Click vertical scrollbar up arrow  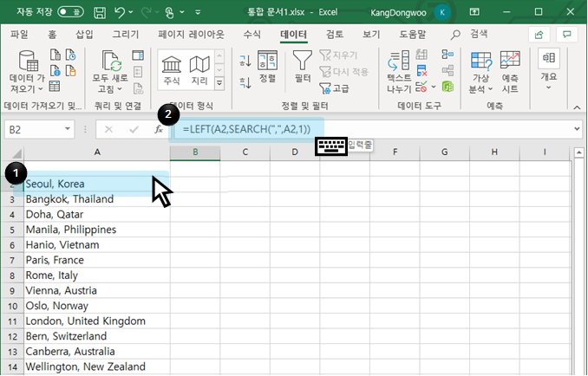[579, 152]
